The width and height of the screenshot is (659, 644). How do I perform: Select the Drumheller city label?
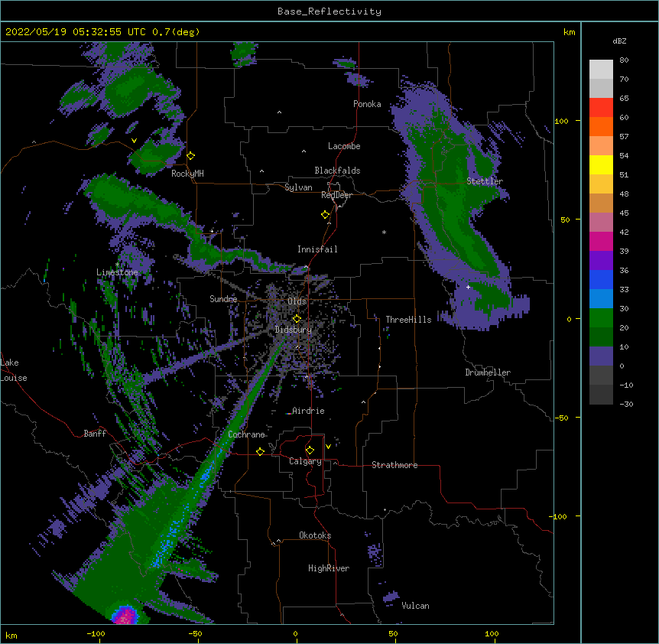488,372
